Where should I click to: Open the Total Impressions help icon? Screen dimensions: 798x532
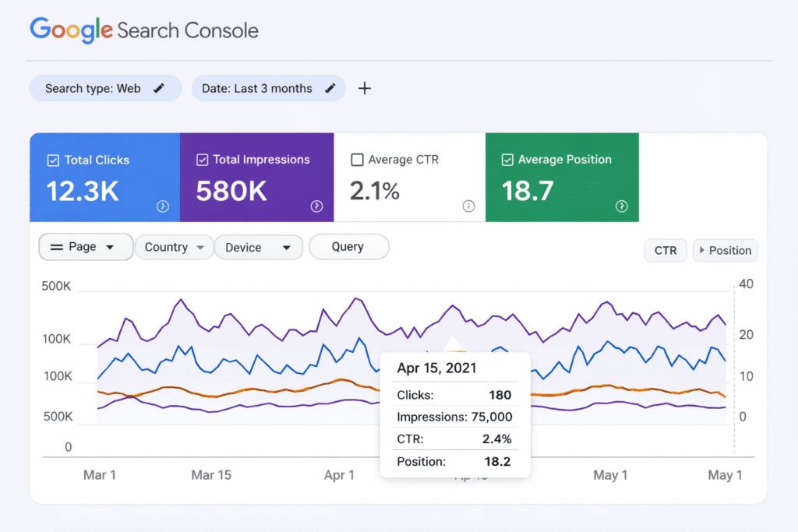316,206
